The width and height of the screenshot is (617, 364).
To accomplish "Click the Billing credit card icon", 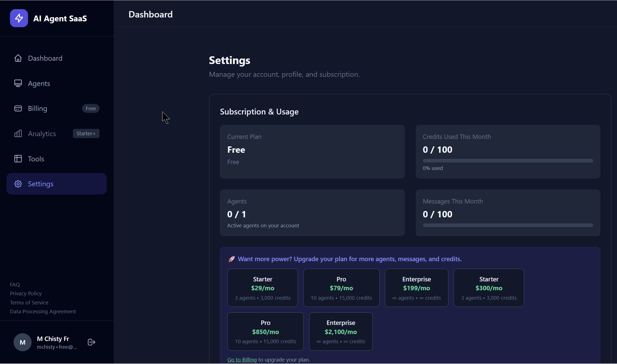I will [x=18, y=108].
